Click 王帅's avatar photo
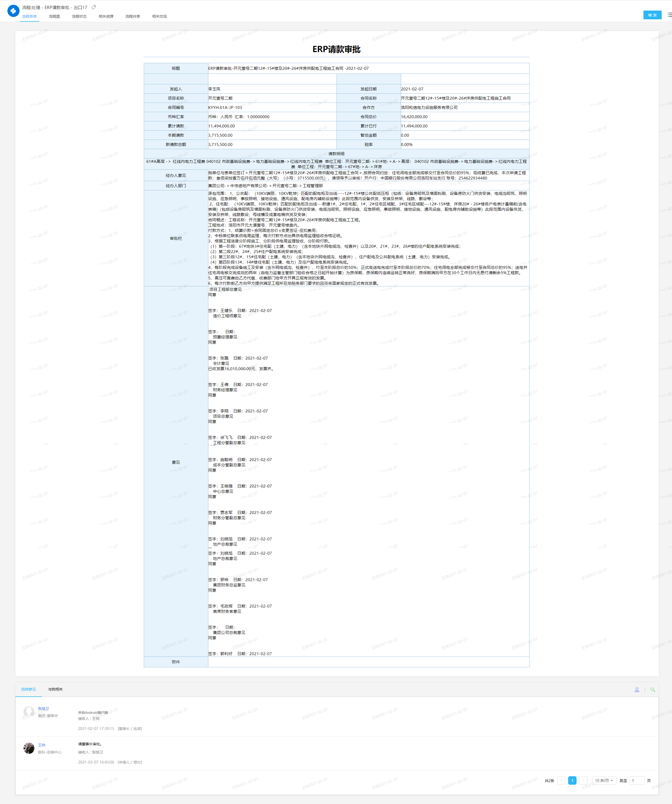The image size is (672, 804). coord(29,748)
